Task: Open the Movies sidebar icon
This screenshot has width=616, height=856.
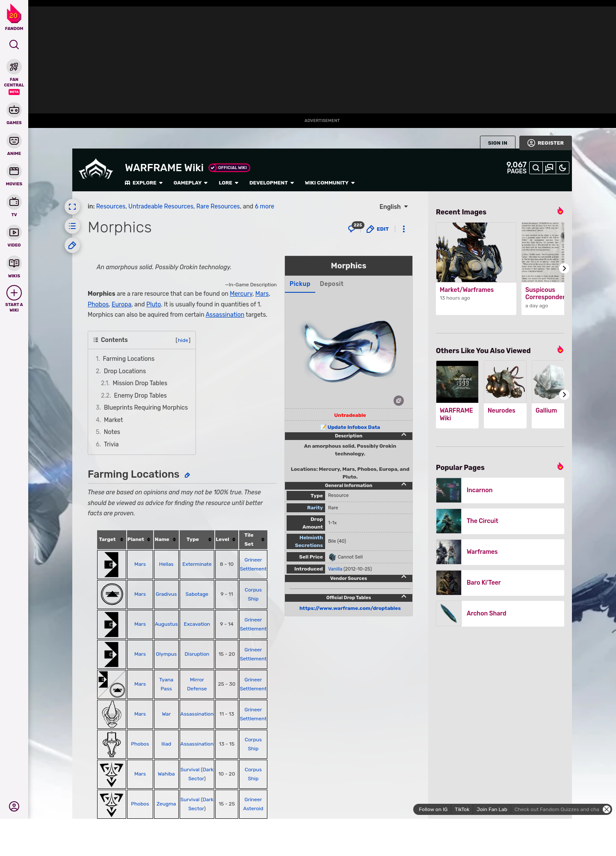Action: click(14, 171)
